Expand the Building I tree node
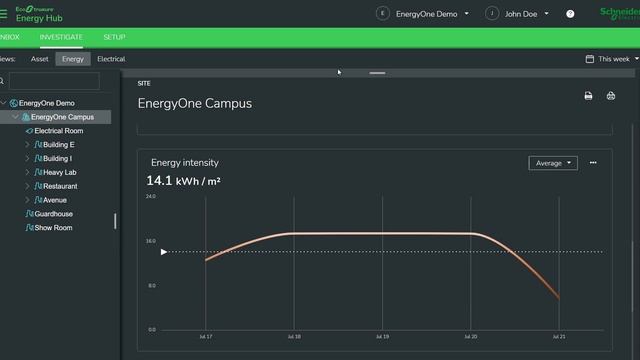The height and width of the screenshot is (360, 640). tap(27, 158)
